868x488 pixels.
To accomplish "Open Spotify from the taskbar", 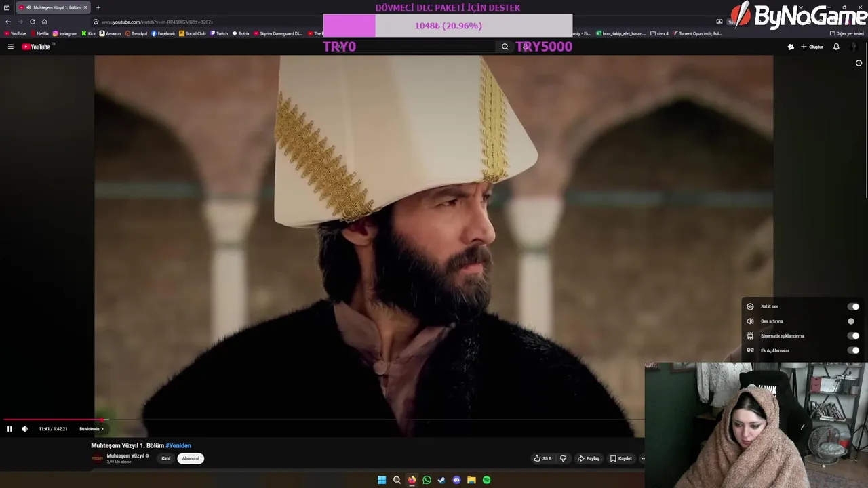I will point(486,480).
